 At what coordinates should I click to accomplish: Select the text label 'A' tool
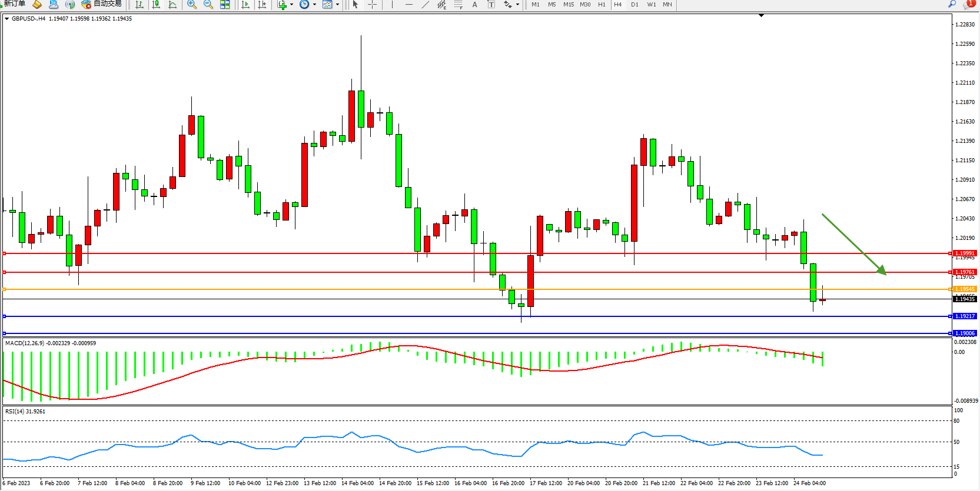(x=475, y=4)
